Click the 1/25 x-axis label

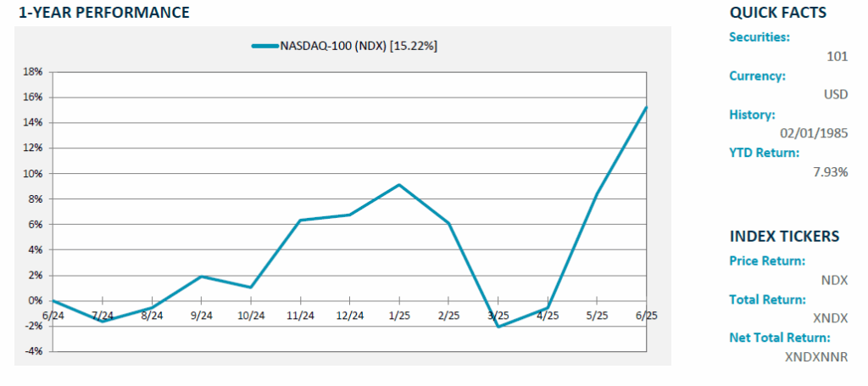pos(400,316)
